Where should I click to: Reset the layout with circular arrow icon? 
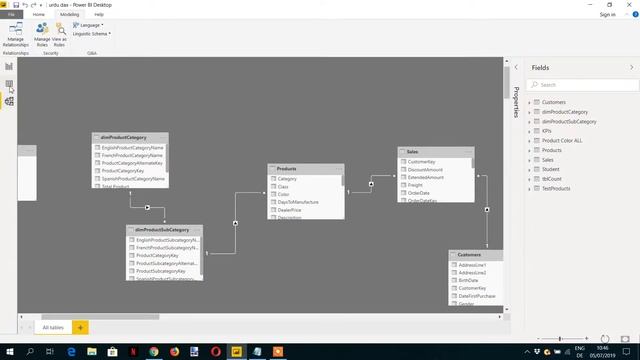pos(605,338)
